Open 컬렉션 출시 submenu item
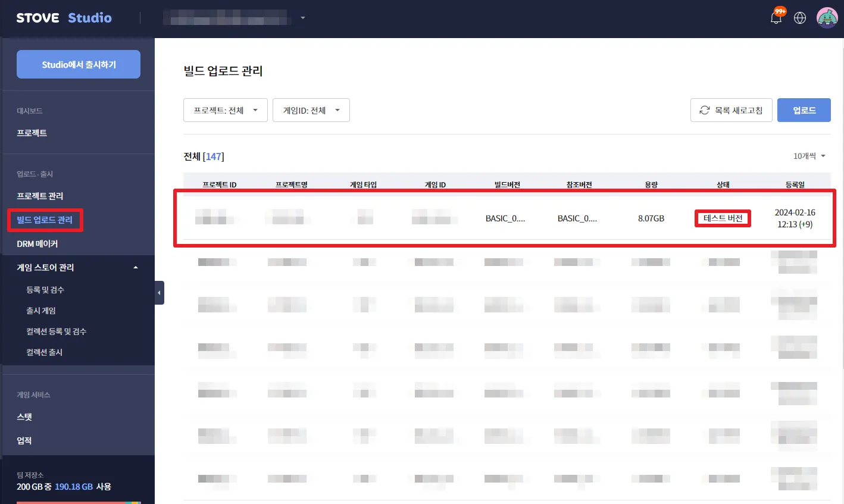Viewport: 844px width, 504px height. [x=45, y=352]
